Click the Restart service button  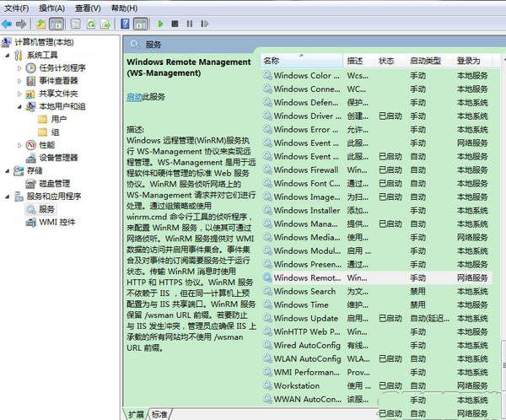(x=204, y=24)
